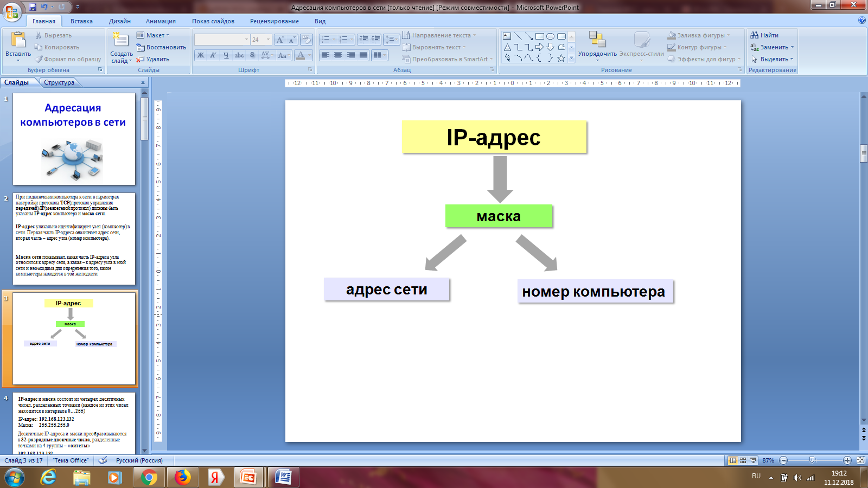Select slide 1 thumbnail Адресация компьютеров

click(74, 139)
